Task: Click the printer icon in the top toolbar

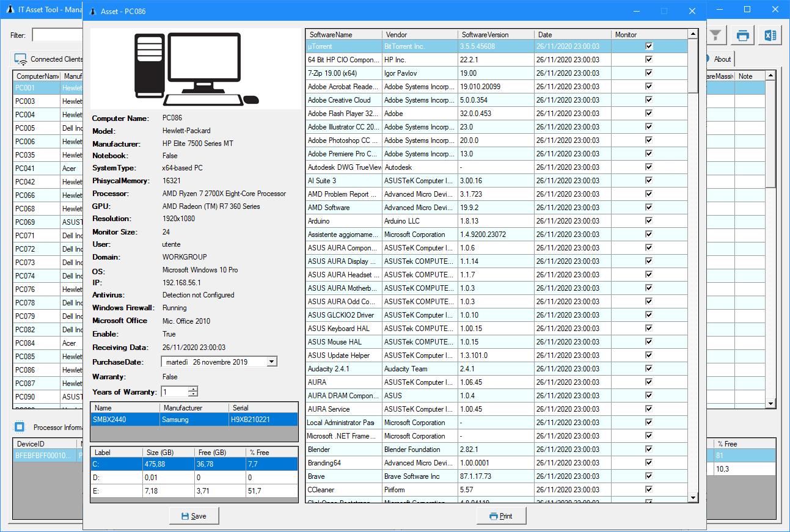Action: pos(742,35)
